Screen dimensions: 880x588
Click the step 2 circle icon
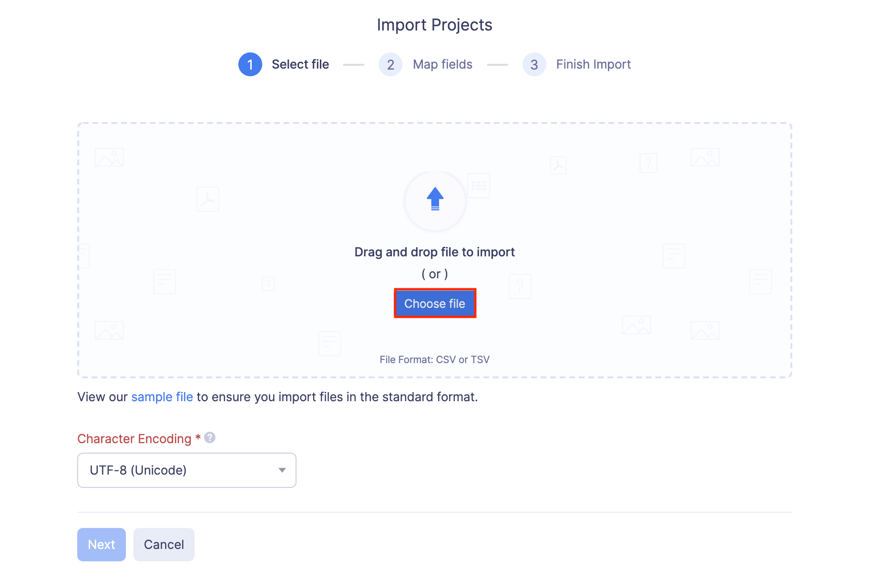(x=390, y=64)
